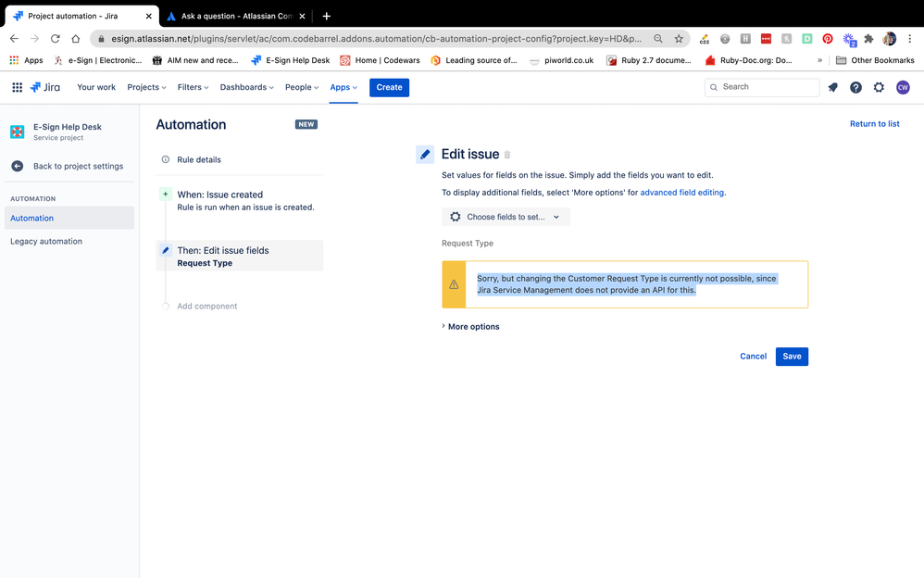Click the E-Sign Help Desk project avatar
The height and width of the screenshot is (578, 924).
click(x=18, y=132)
